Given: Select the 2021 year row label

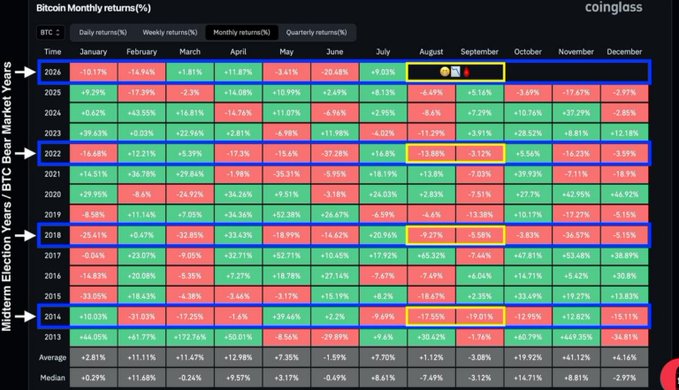Looking at the screenshot, I should [x=52, y=174].
